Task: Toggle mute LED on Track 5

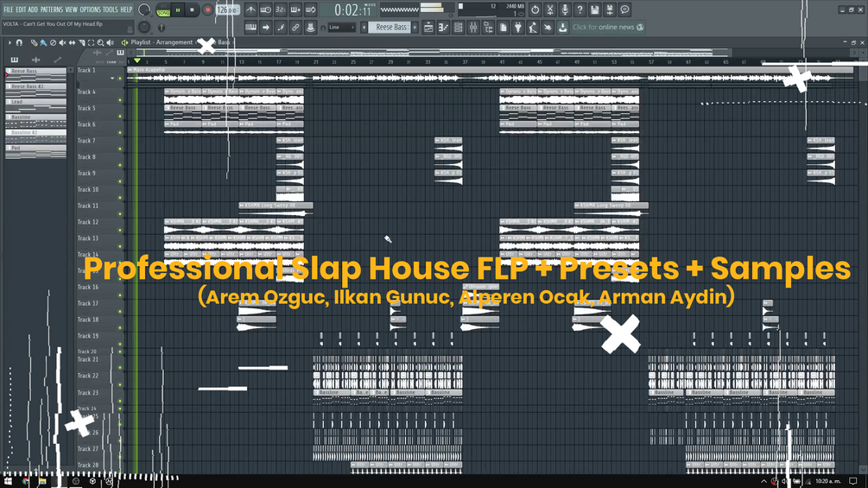Action: coord(120,117)
